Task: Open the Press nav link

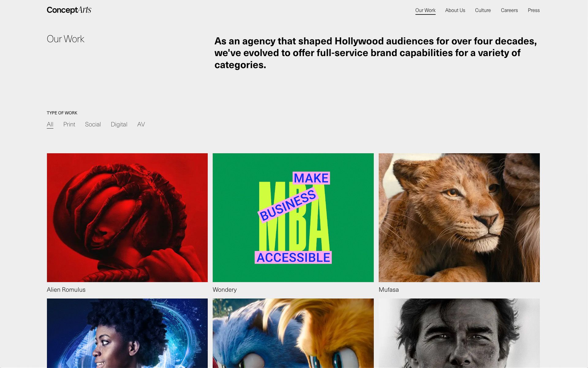Action: pos(533,10)
